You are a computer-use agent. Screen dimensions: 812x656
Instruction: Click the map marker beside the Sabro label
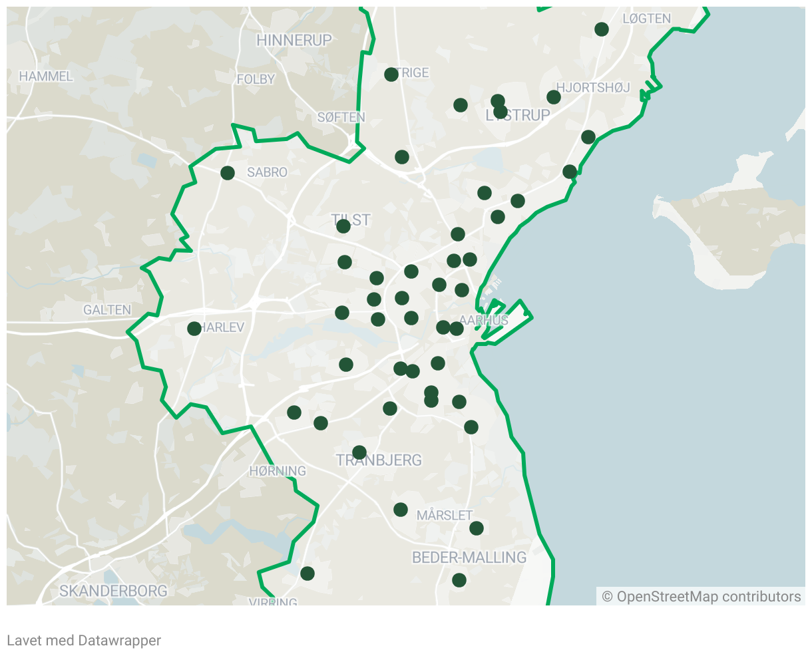(x=228, y=173)
